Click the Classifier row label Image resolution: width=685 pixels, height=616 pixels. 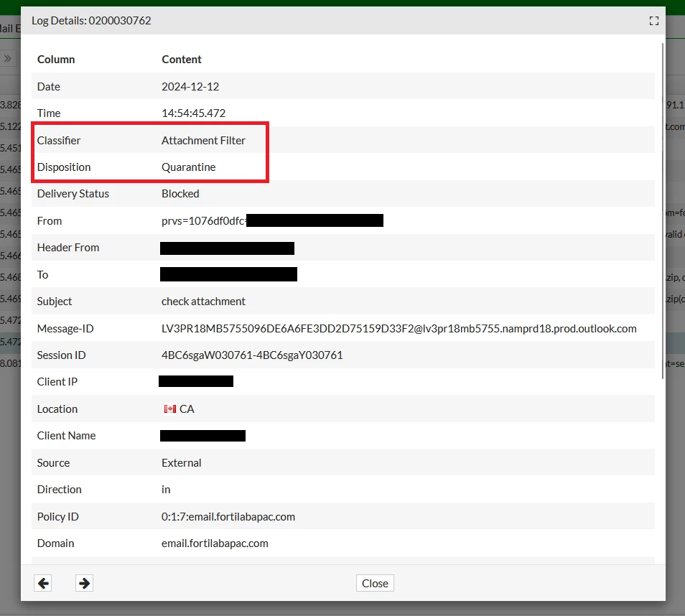pos(59,140)
